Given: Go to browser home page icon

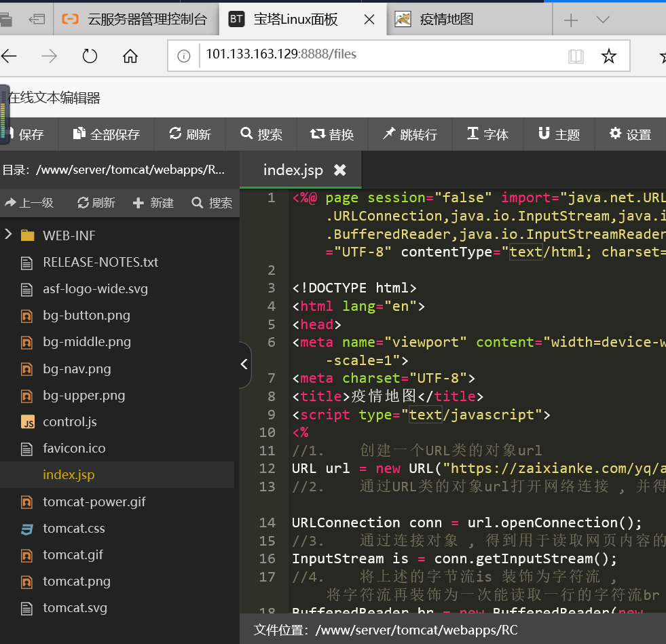Looking at the screenshot, I should (130, 56).
